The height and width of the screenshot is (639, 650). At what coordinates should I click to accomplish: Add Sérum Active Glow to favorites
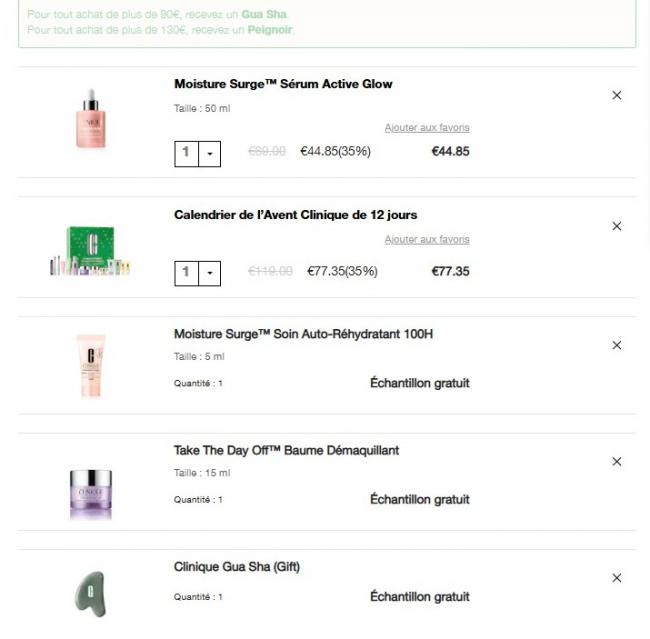[x=426, y=128]
